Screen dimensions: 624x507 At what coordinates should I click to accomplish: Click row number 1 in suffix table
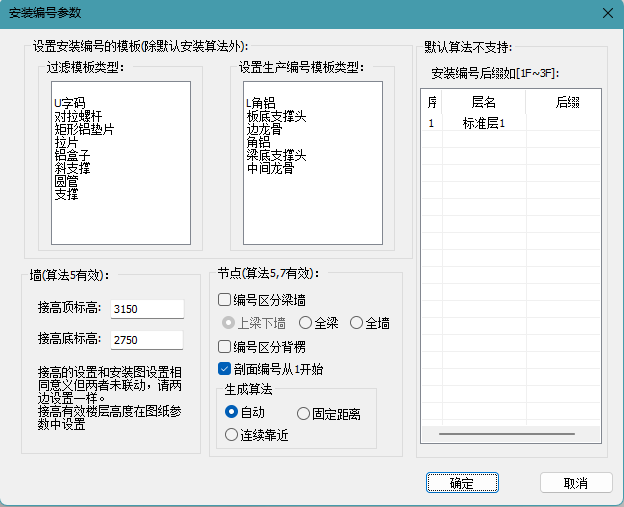click(432, 123)
